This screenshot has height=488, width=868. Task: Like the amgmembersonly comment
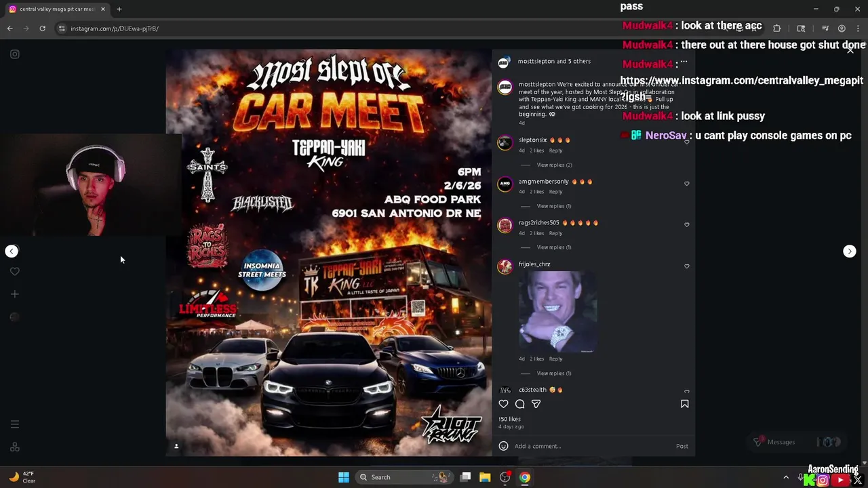tap(687, 184)
